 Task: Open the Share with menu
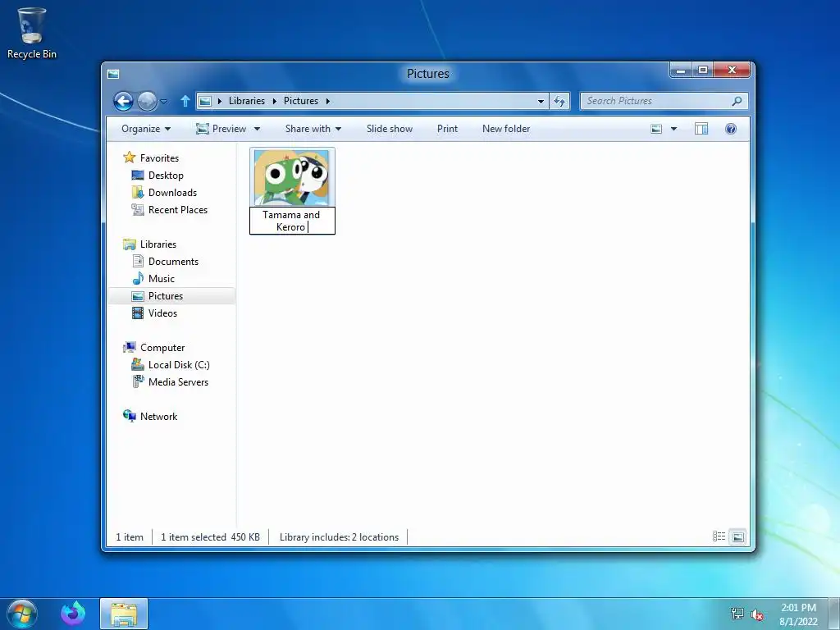click(x=313, y=129)
